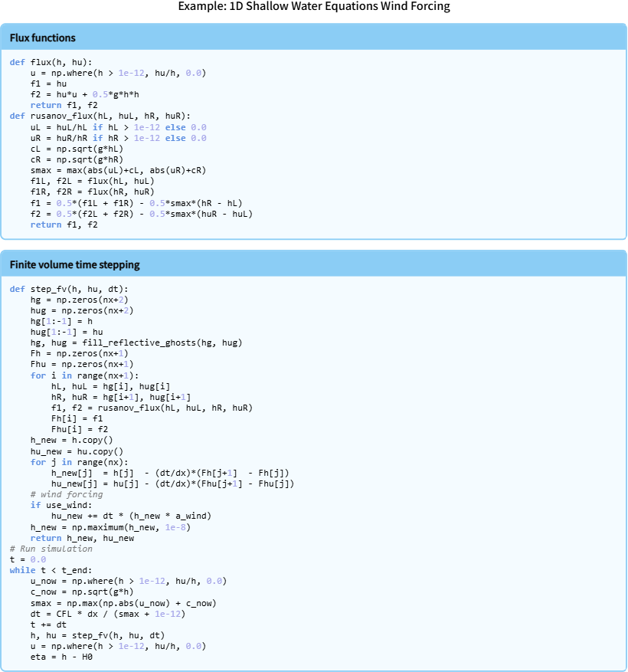Viewport: 628px width, 672px height.
Task: Click the "def flux(h, hu):" definition line
Action: 51,62
